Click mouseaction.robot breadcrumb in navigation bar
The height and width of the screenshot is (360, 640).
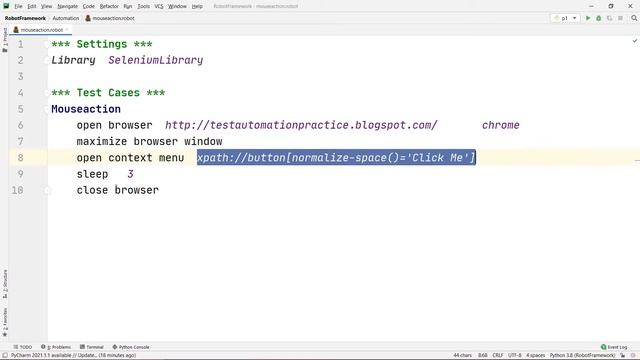110,18
